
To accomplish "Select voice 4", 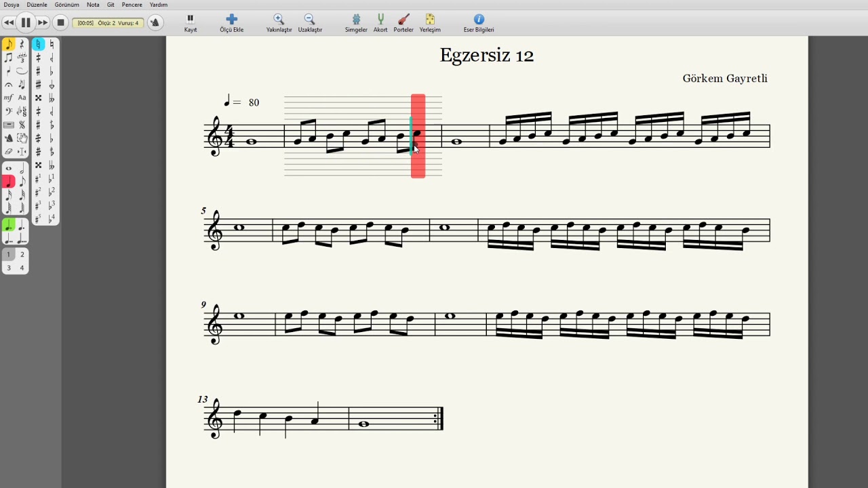I will point(22,268).
